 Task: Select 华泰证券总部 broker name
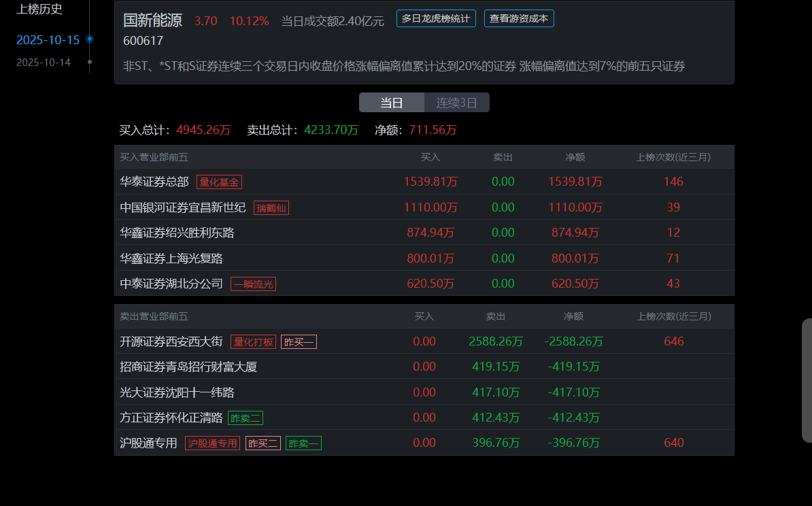(154, 182)
